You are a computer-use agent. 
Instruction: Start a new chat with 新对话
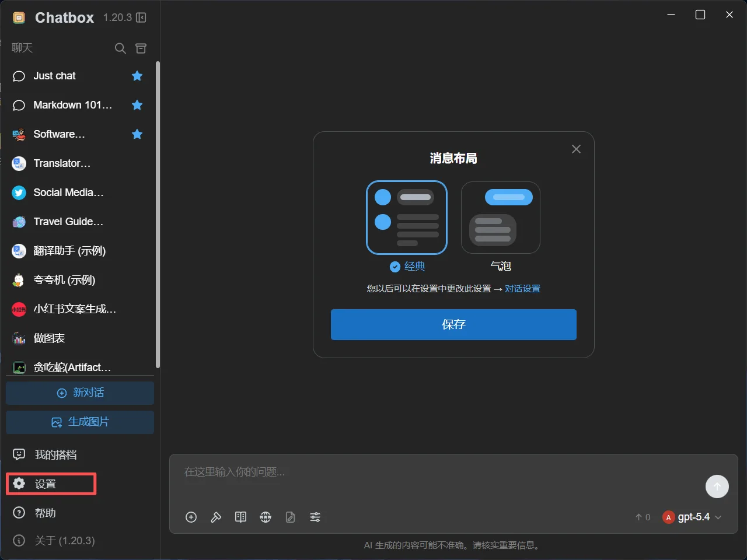[x=80, y=393]
